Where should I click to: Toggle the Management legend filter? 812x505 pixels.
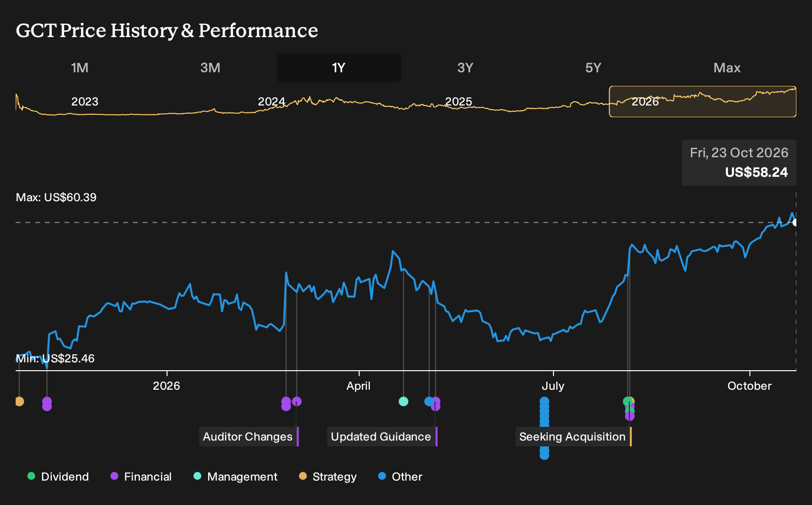pos(235,477)
